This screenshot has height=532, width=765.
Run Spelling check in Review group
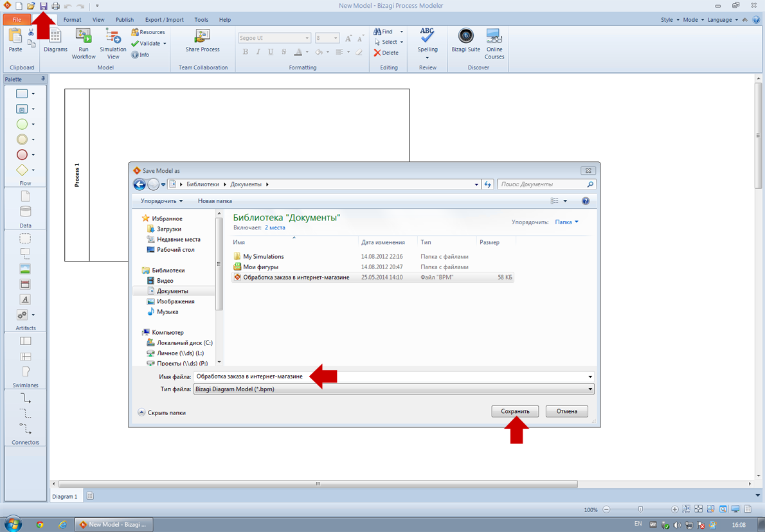428,44
